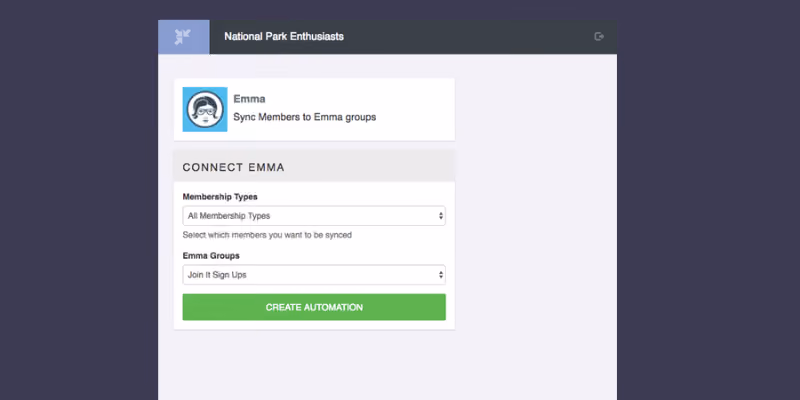Click the Membership Types label
800x400 pixels.
pos(220,196)
